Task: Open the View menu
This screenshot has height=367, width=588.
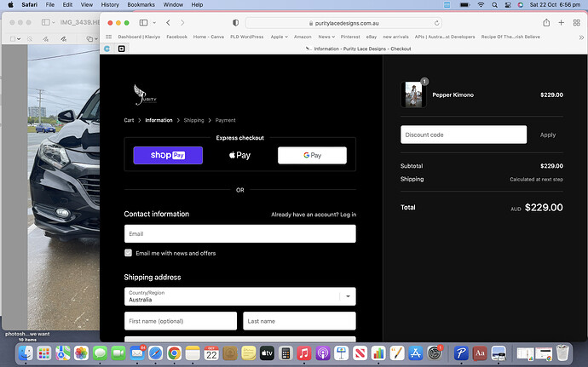Action: click(x=87, y=4)
